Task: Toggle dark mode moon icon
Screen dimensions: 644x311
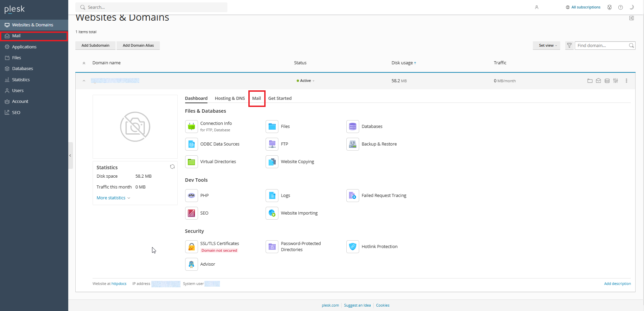Action: coord(631,7)
